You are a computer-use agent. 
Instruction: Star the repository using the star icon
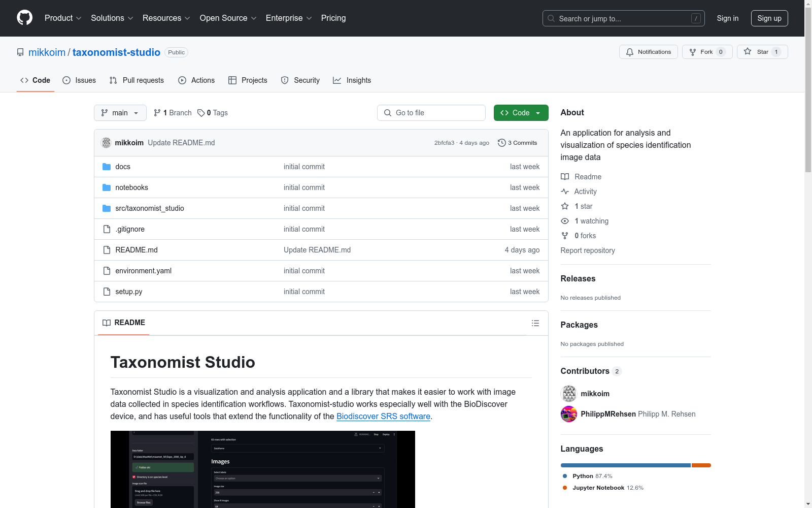point(748,51)
